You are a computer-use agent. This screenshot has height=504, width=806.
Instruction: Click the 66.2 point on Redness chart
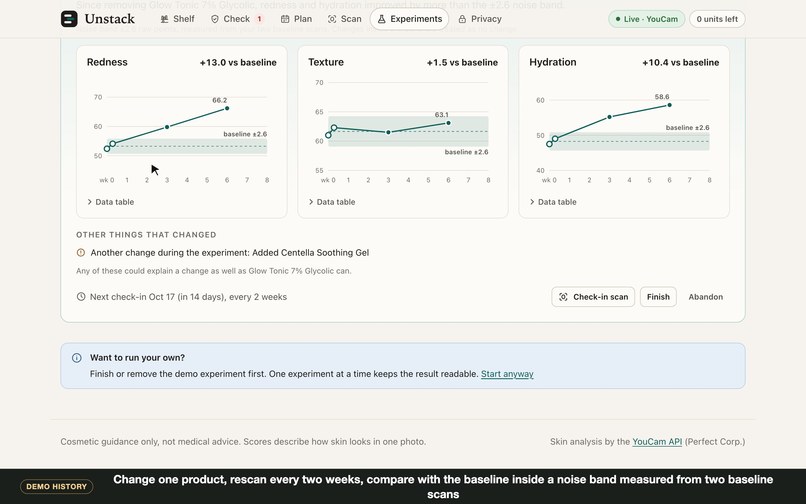click(227, 108)
